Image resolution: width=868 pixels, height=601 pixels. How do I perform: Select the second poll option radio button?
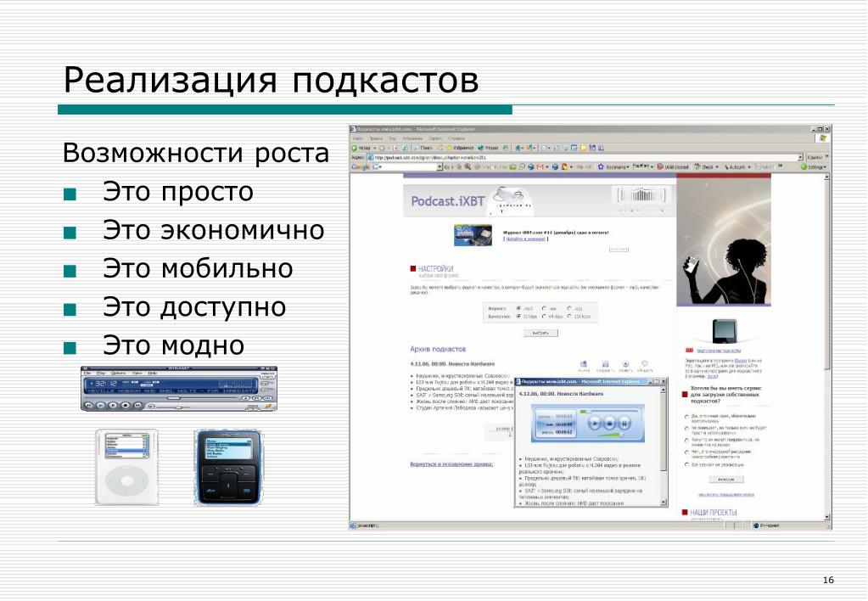click(x=687, y=429)
